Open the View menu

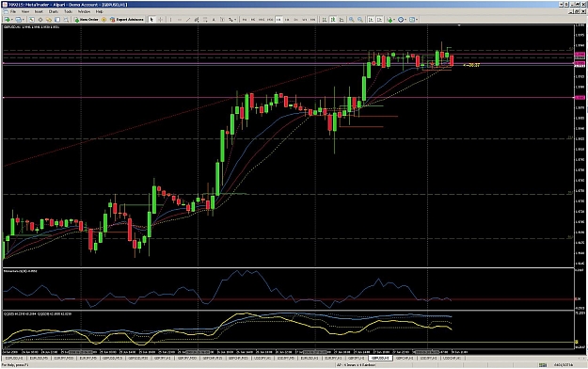(25, 11)
